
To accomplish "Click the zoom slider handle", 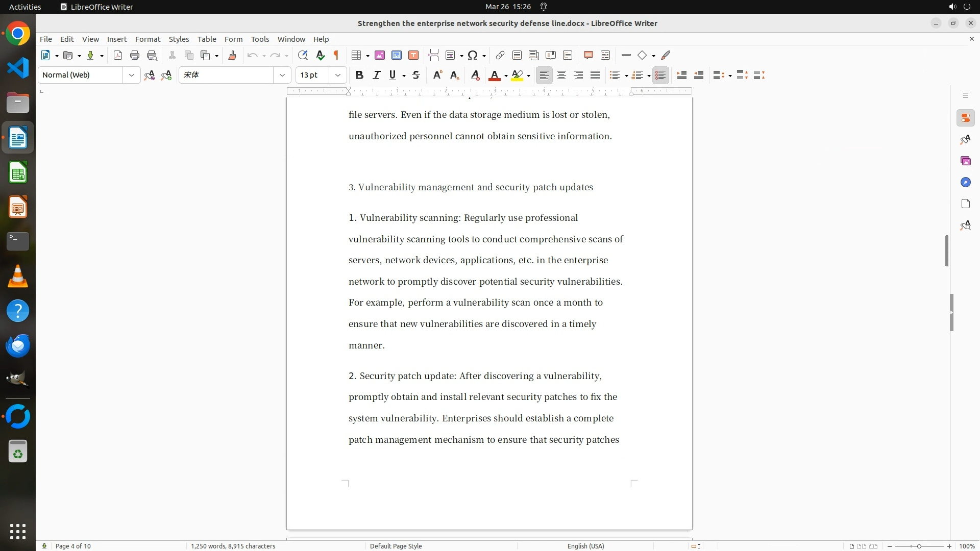I will click(x=919, y=546).
